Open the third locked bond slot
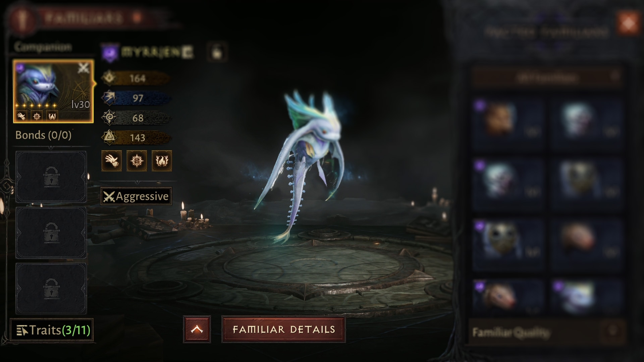This screenshot has height=362, width=644. pos(51,289)
